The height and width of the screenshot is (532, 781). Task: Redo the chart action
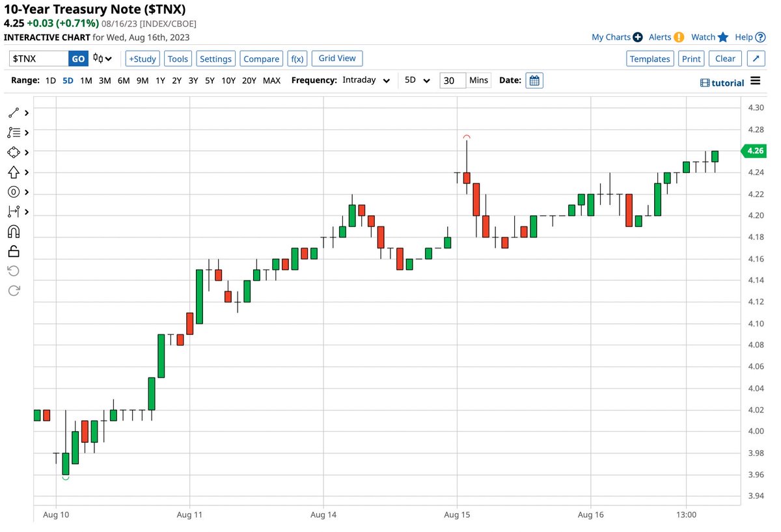tap(14, 291)
